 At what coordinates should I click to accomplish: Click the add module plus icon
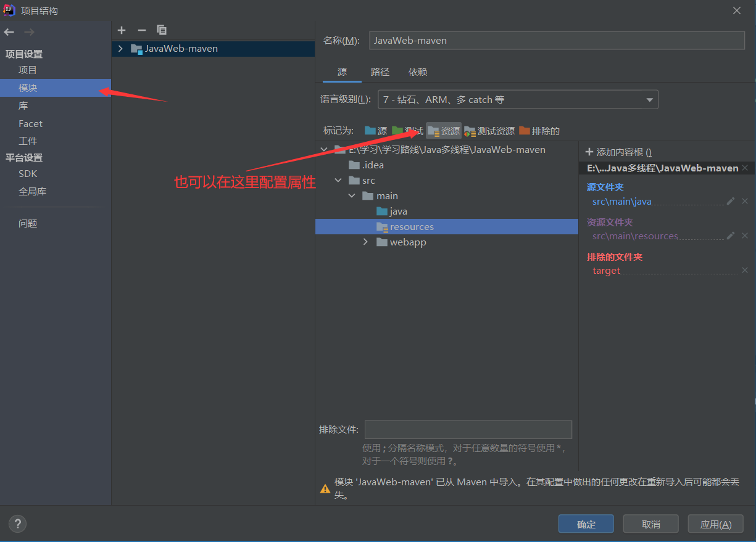point(122,30)
